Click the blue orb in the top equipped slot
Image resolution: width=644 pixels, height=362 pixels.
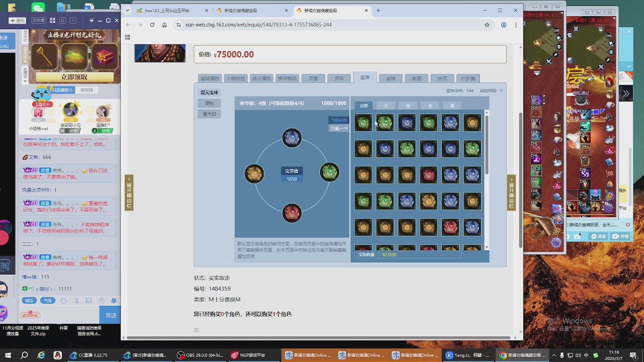coord(292,138)
